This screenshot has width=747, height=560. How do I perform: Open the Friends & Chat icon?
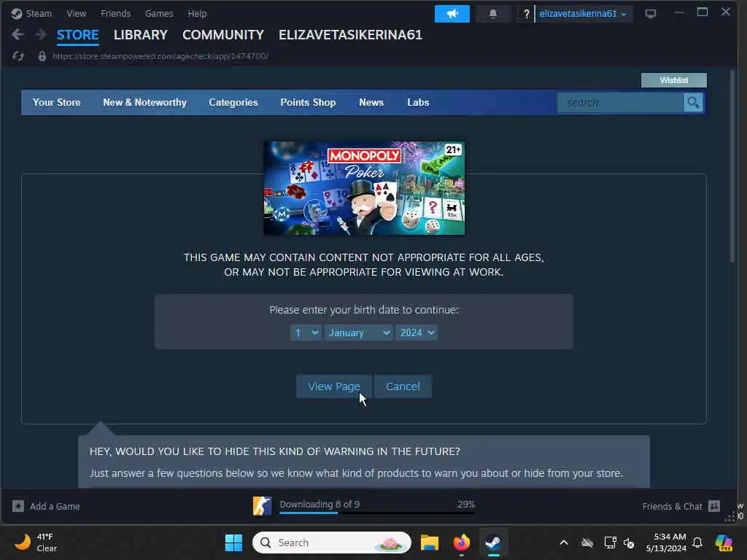pos(713,506)
